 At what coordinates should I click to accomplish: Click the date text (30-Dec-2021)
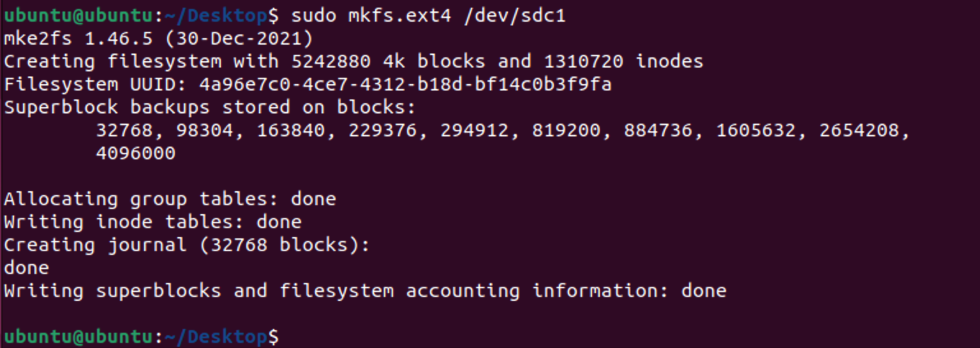[239, 39]
